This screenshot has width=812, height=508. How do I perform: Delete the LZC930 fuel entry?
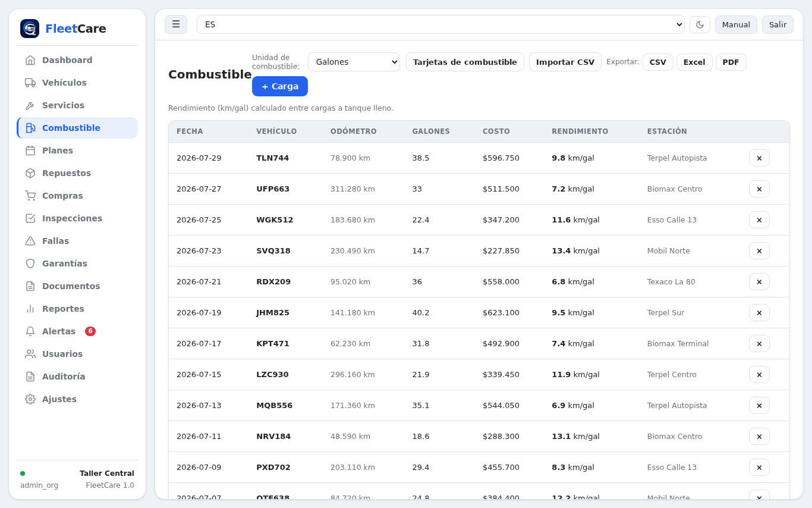click(759, 375)
